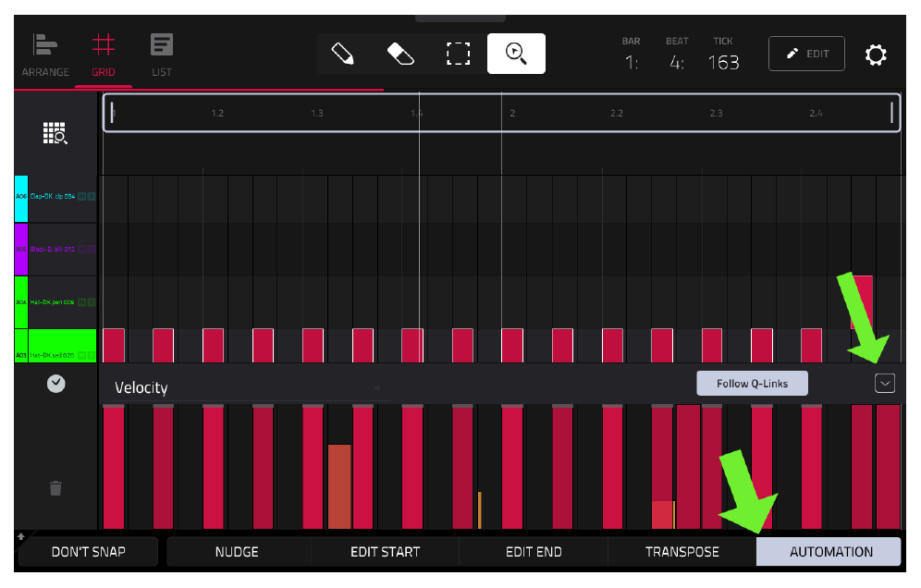Viewport: 921px width, 588px height.
Task: Open the Velocity parameter dropdown
Action: [x=250, y=387]
